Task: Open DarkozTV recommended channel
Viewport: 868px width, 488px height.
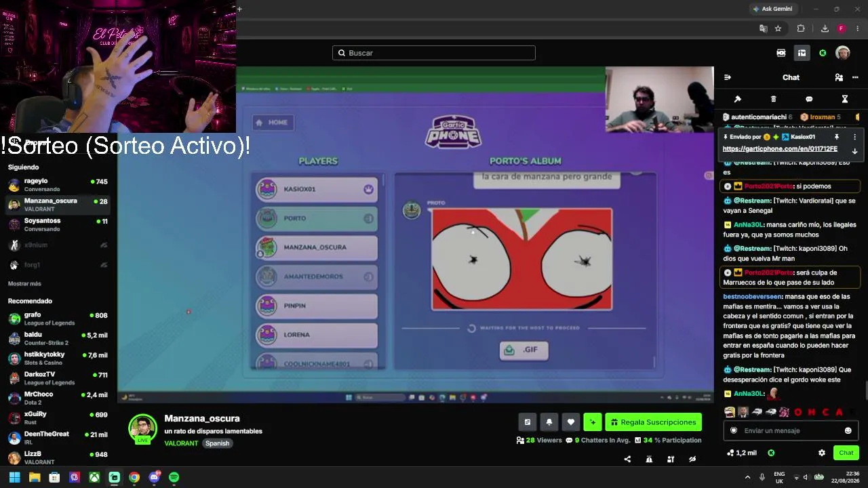Action: coord(58,378)
